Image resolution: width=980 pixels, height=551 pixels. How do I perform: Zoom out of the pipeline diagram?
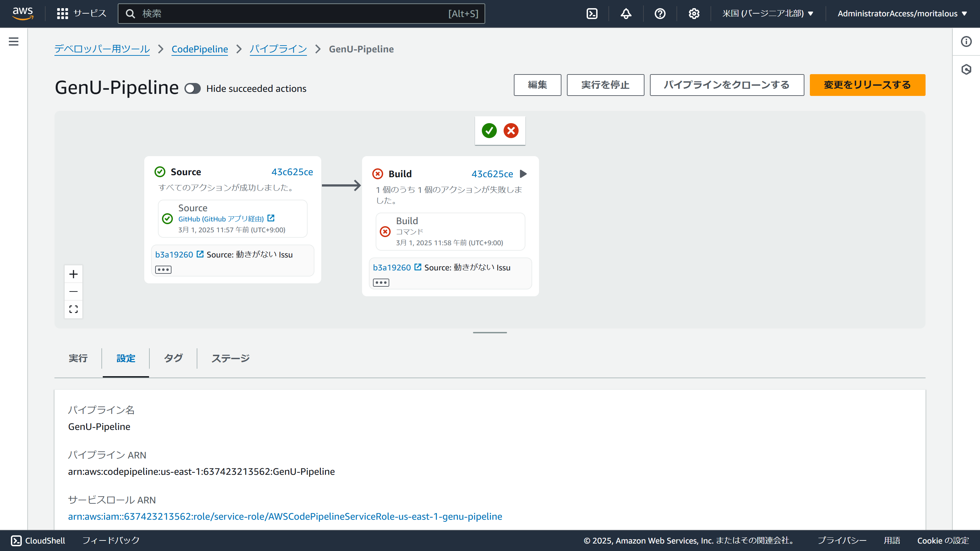73,291
